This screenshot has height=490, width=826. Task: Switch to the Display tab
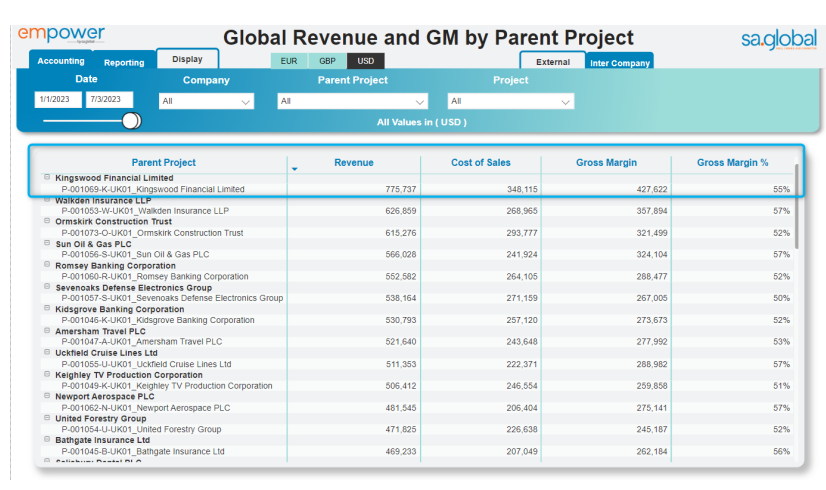[187, 59]
